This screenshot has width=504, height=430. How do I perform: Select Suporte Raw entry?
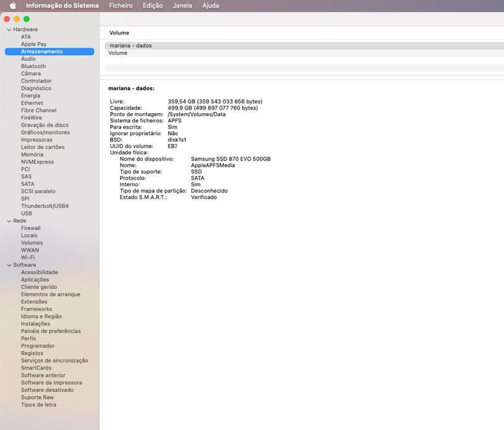(38, 397)
